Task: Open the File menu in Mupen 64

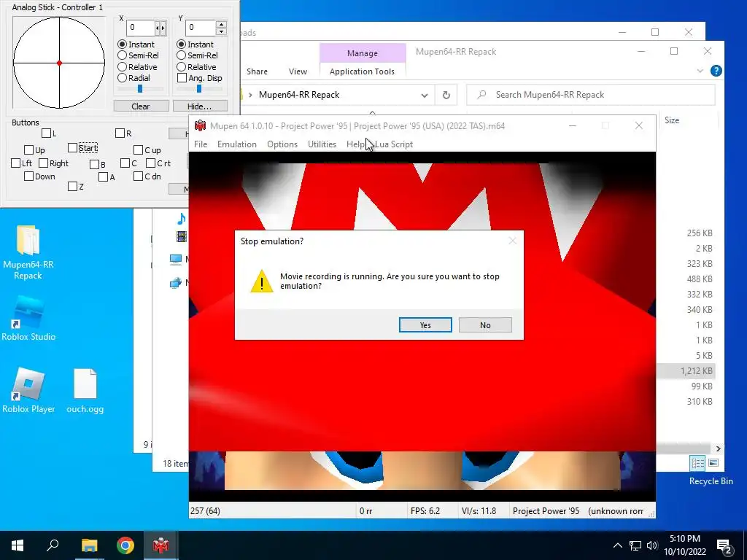Action: [201, 144]
